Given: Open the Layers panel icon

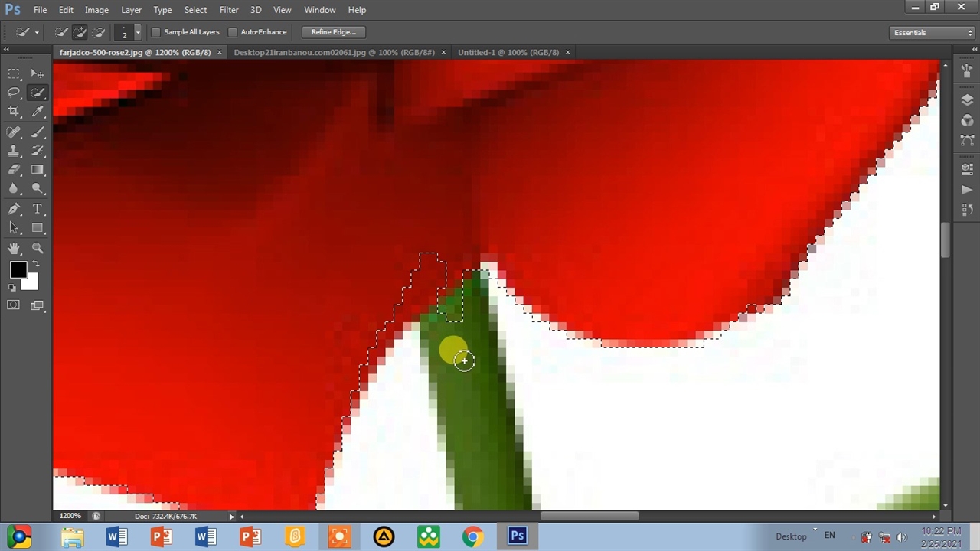Looking at the screenshot, I should [x=967, y=100].
